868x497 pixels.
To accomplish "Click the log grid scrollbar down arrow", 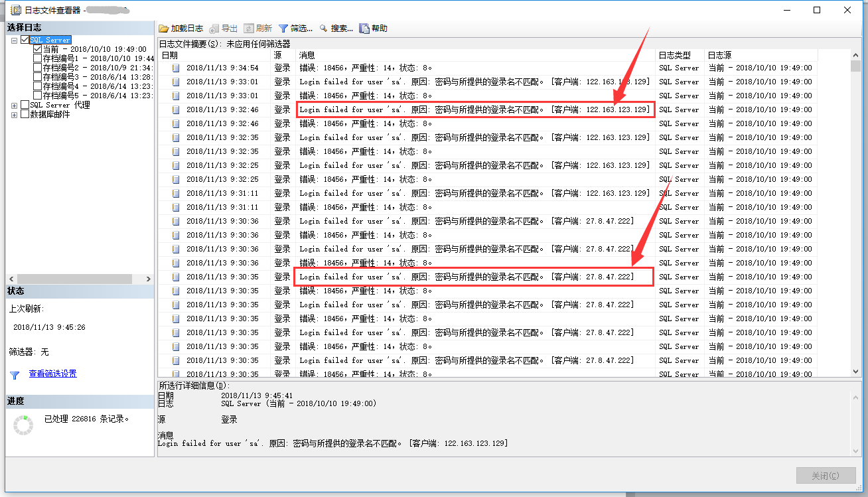I will (856, 372).
